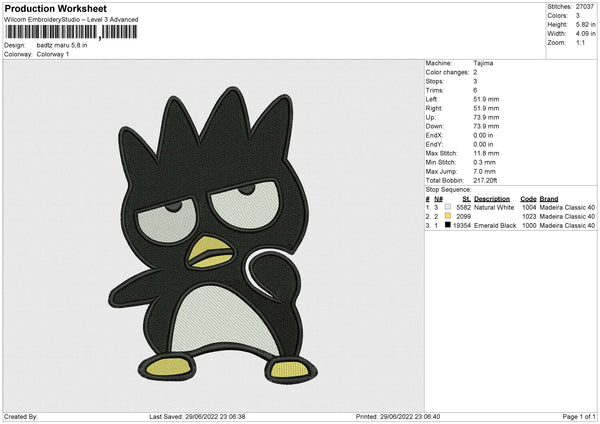
Task: Click the Max Stitch value 11.8 mm
Action: 486,153
